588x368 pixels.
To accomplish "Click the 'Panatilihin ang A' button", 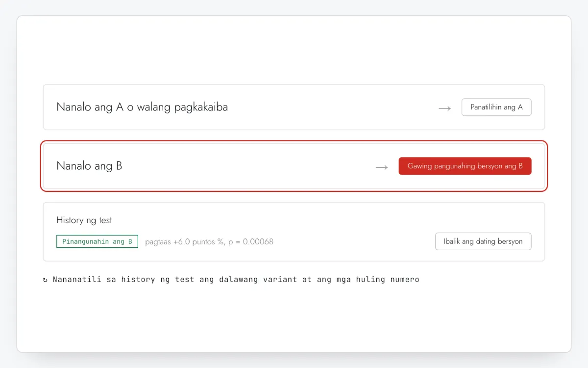I will pyautogui.click(x=496, y=107).
